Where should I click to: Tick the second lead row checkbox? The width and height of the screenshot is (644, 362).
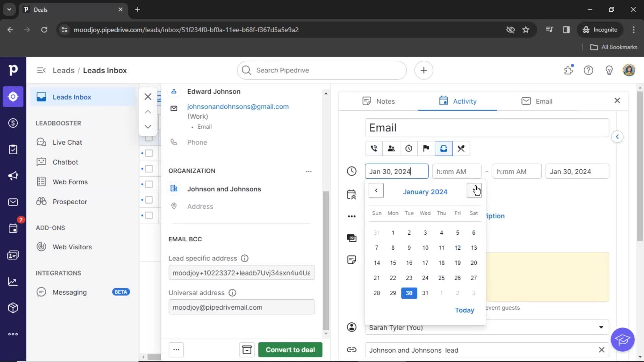tap(149, 169)
